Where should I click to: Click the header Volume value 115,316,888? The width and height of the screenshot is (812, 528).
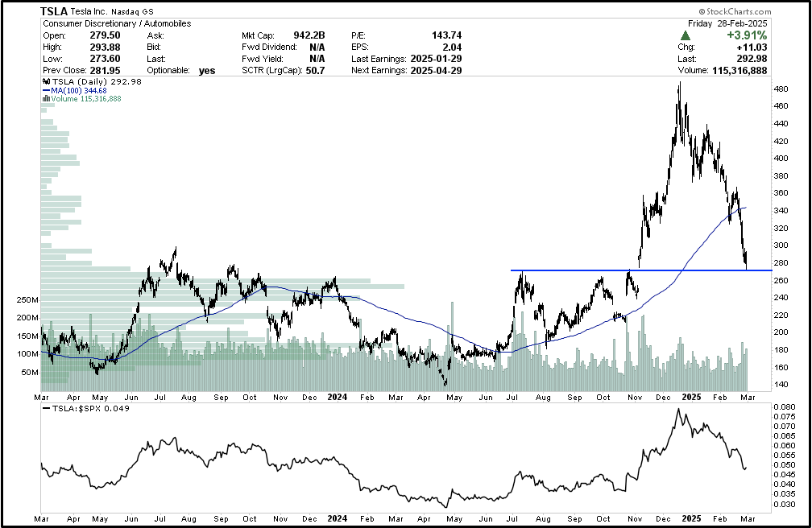tap(739, 70)
